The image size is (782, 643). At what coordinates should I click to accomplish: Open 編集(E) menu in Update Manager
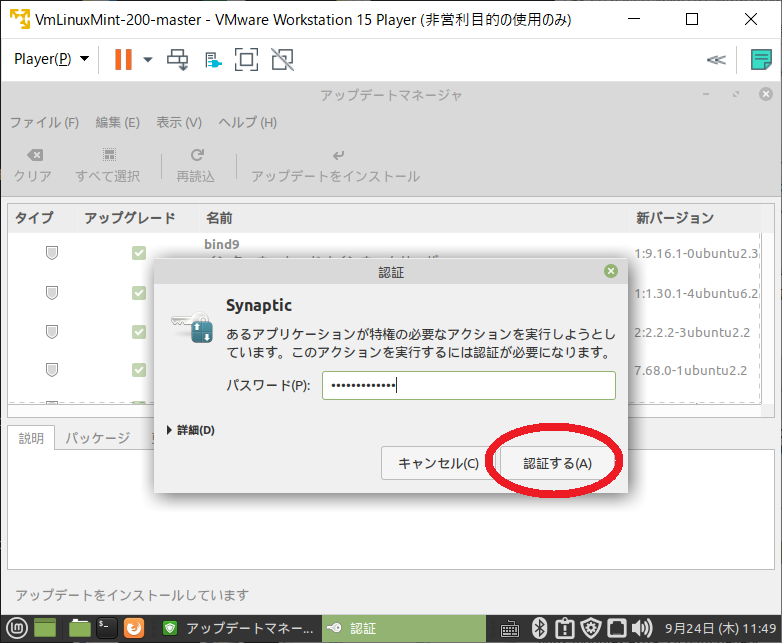(x=118, y=122)
